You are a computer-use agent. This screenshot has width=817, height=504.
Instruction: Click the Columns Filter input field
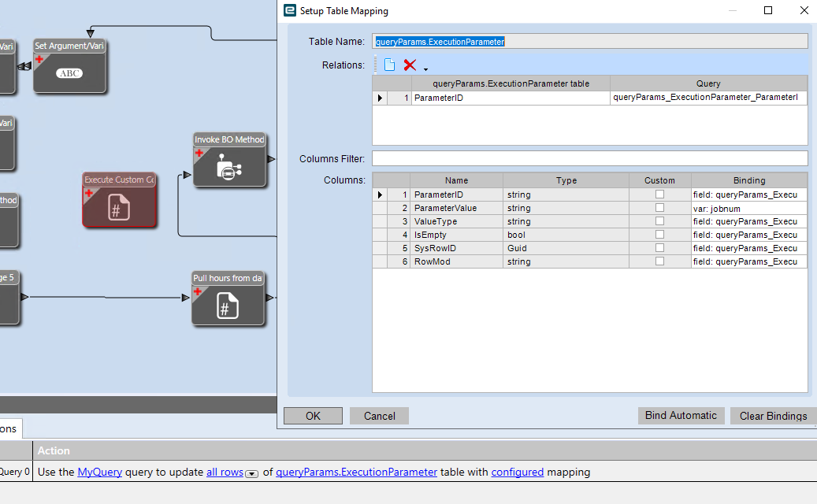(590, 158)
